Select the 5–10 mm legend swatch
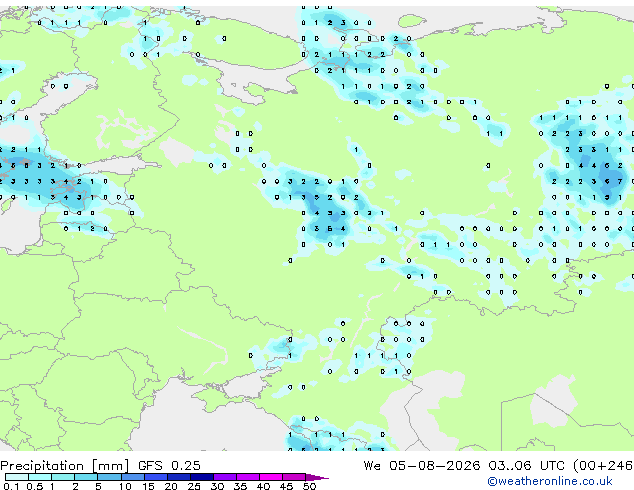The height and width of the screenshot is (490, 634). [110, 477]
